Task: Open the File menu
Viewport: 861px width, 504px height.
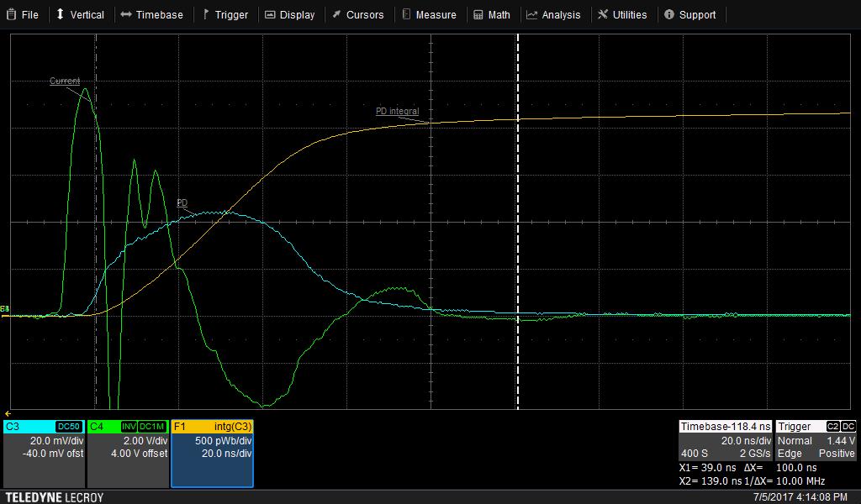Action: tap(23, 15)
